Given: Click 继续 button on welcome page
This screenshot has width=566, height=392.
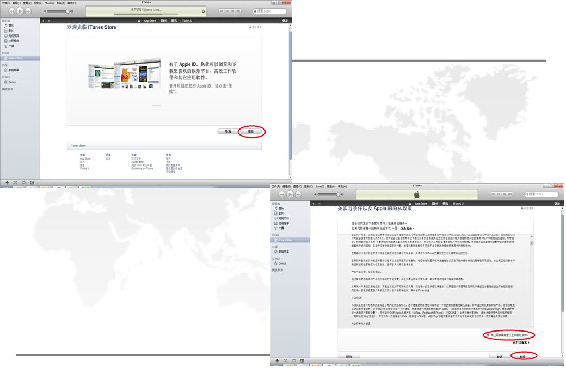Looking at the screenshot, I should click(x=251, y=131).
